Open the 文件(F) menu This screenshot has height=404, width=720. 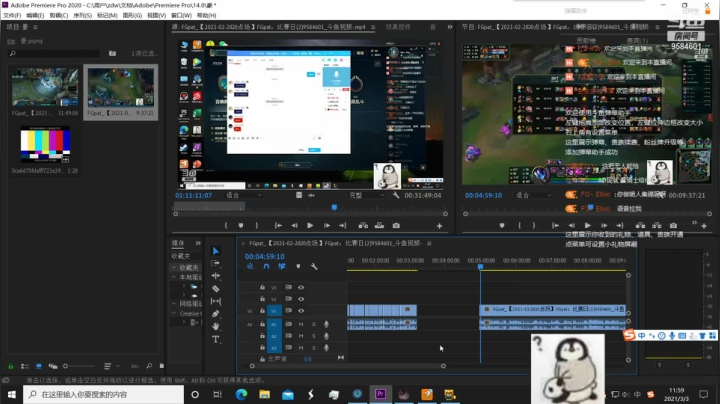12,16
